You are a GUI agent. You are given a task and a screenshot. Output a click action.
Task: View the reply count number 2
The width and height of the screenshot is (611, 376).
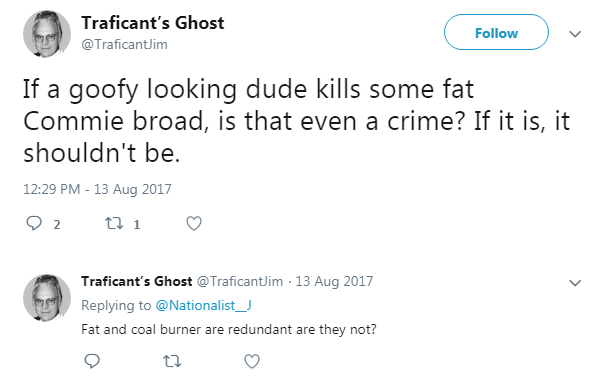[57, 224]
